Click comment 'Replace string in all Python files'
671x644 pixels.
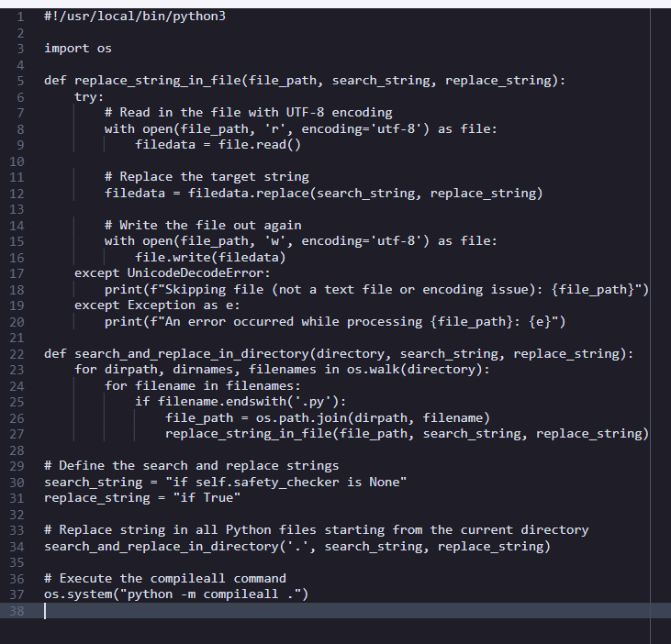tap(317, 530)
